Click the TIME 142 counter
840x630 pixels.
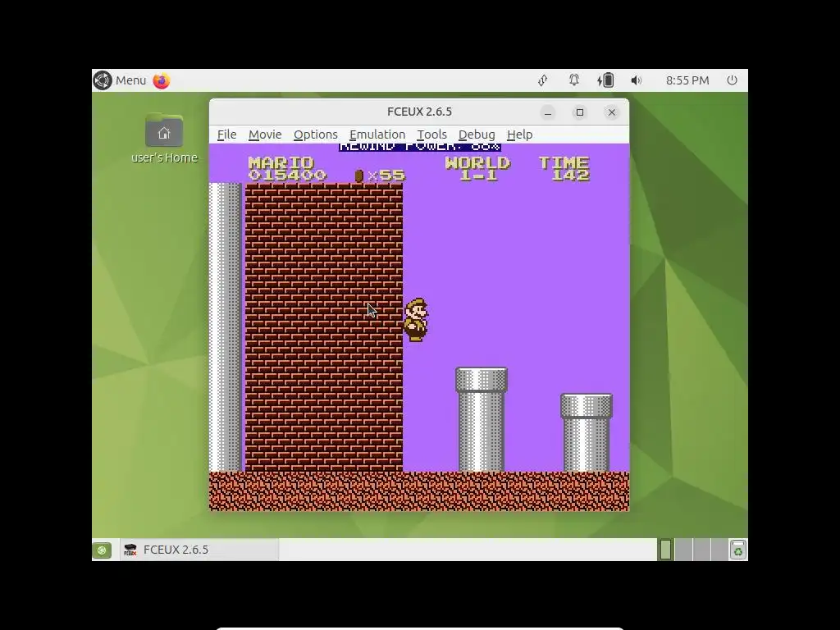(564, 169)
